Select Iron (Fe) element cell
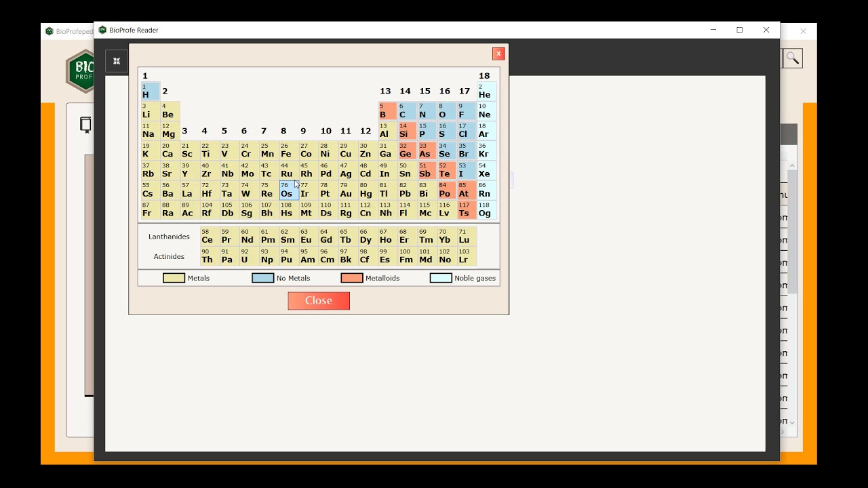 [x=289, y=150]
